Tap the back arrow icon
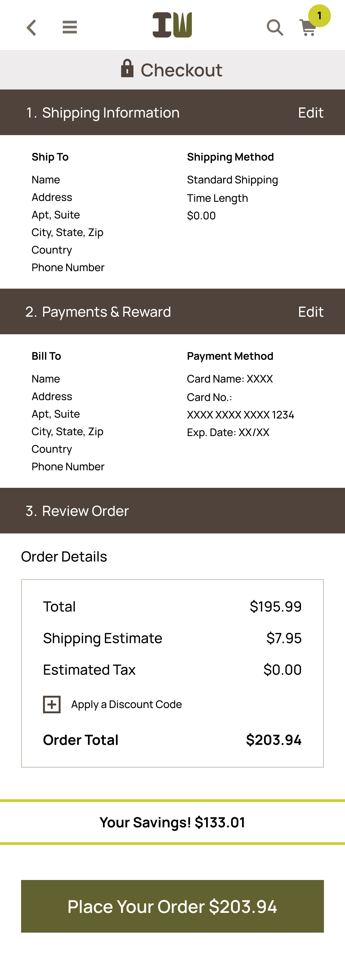Image resolution: width=345 pixels, height=980 pixels. [32, 28]
